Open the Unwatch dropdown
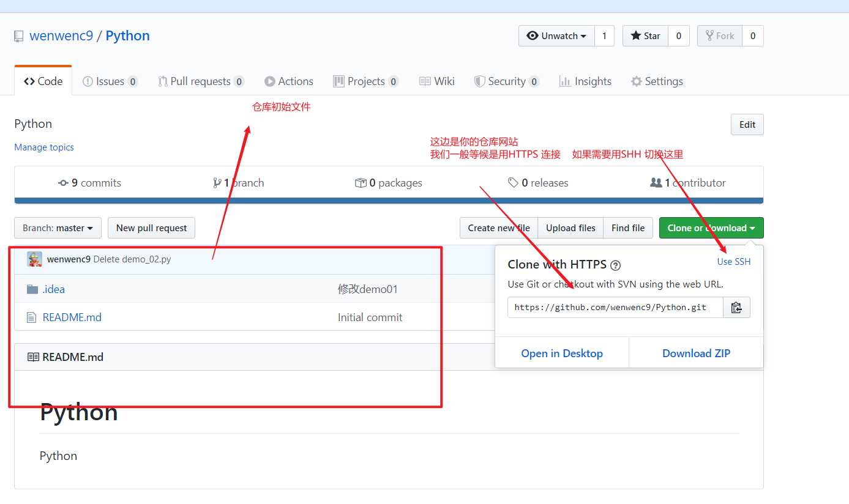This screenshot has width=849, height=504. pos(556,36)
